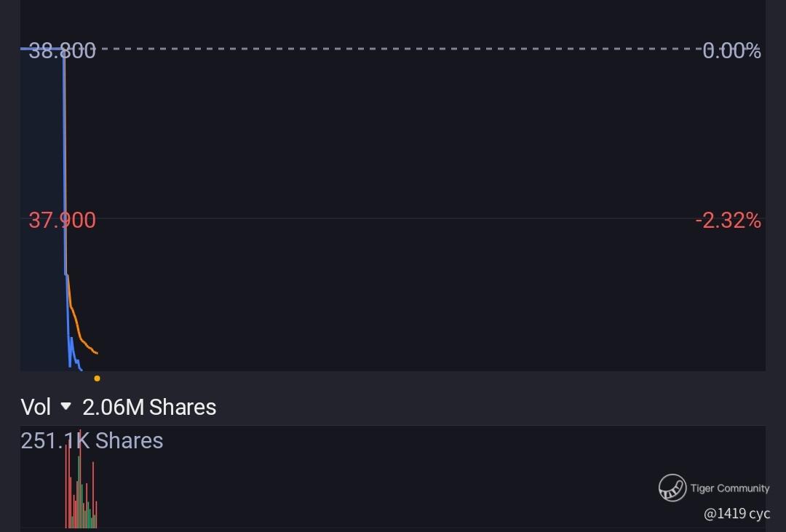The width and height of the screenshot is (786, 532).
Task: Click the orange dot marker below the chart
Action: point(97,378)
